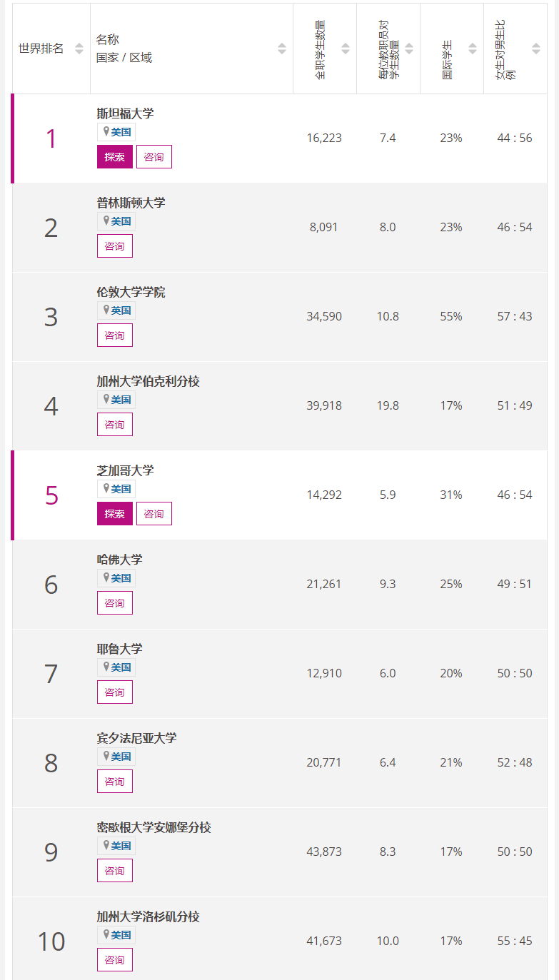The width and height of the screenshot is (559, 980).
Task: Sort by 每位教职员对学生数量 arrows
Action: 409,49
